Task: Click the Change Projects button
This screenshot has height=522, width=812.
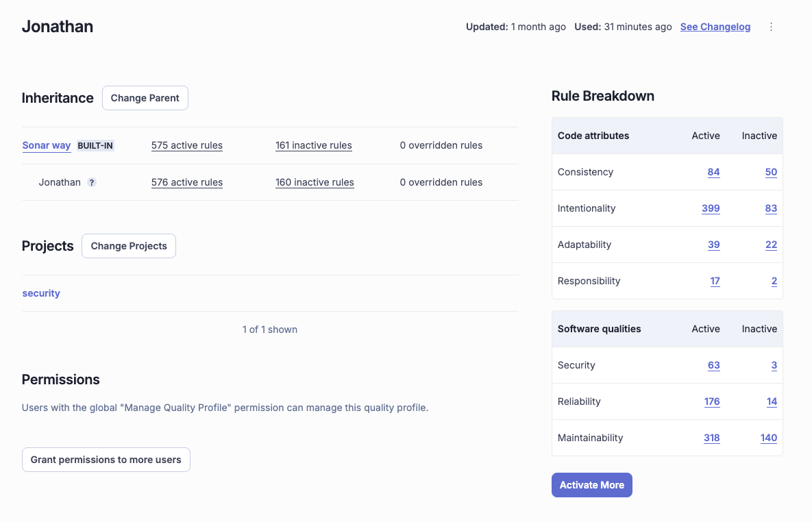Action: coord(129,246)
